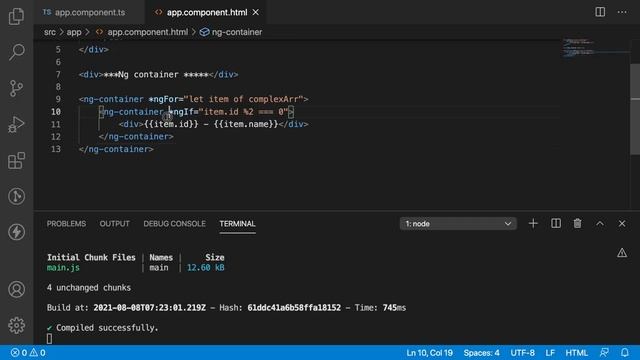640x360 pixels.
Task: Open the Source Control view
Action: coord(16,88)
